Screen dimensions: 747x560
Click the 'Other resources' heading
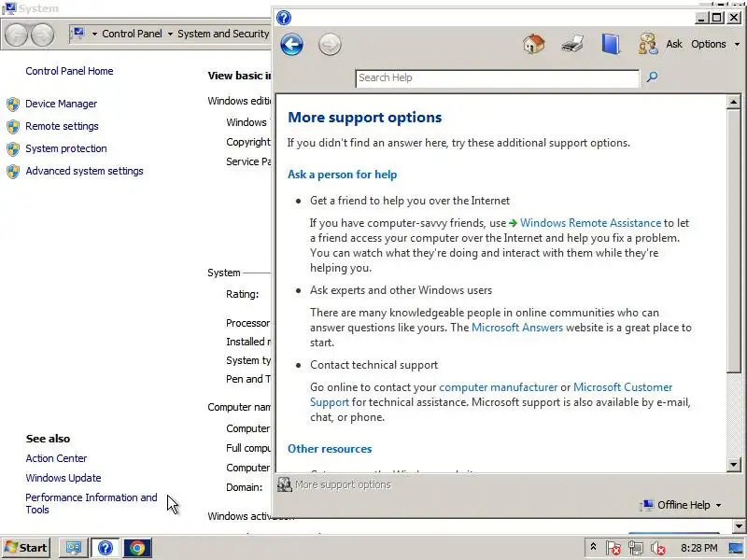tap(330, 449)
